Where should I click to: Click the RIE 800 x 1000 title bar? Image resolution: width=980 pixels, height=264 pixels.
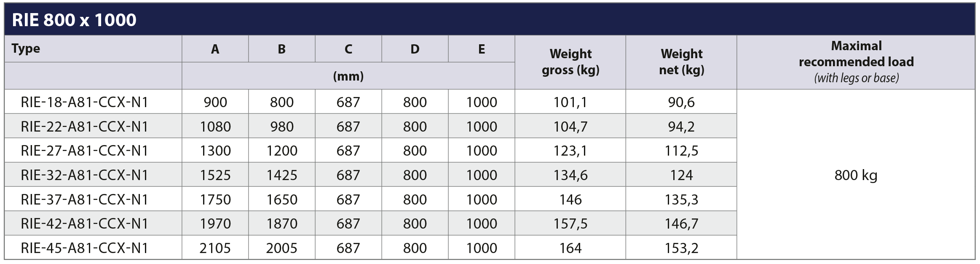(x=490, y=19)
